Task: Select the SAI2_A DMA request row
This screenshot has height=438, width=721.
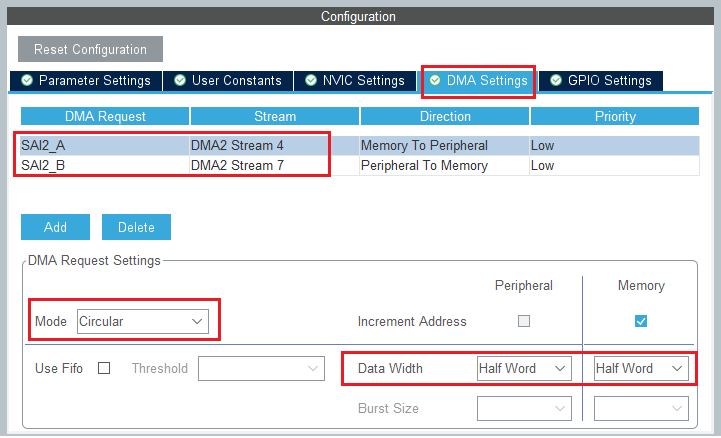Action: pos(105,145)
